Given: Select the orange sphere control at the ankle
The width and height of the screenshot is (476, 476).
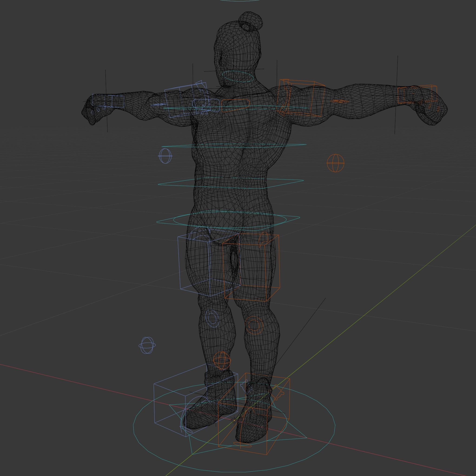Looking at the screenshot, I should (222, 361).
